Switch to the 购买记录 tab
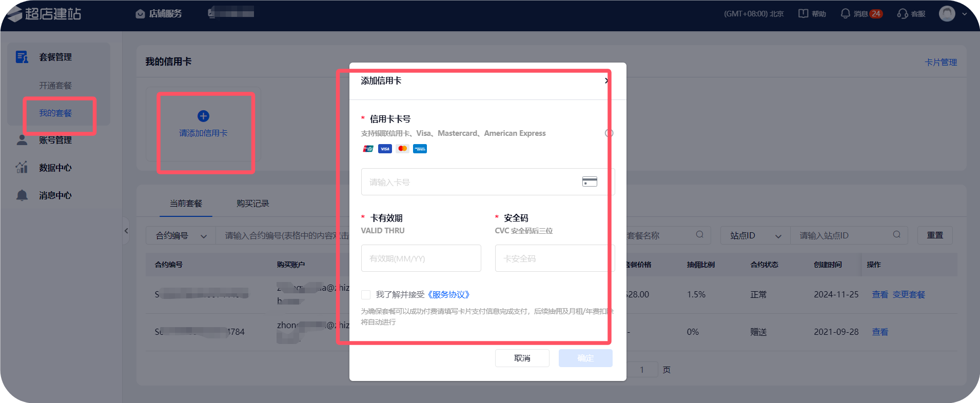The width and height of the screenshot is (980, 403). click(x=253, y=204)
